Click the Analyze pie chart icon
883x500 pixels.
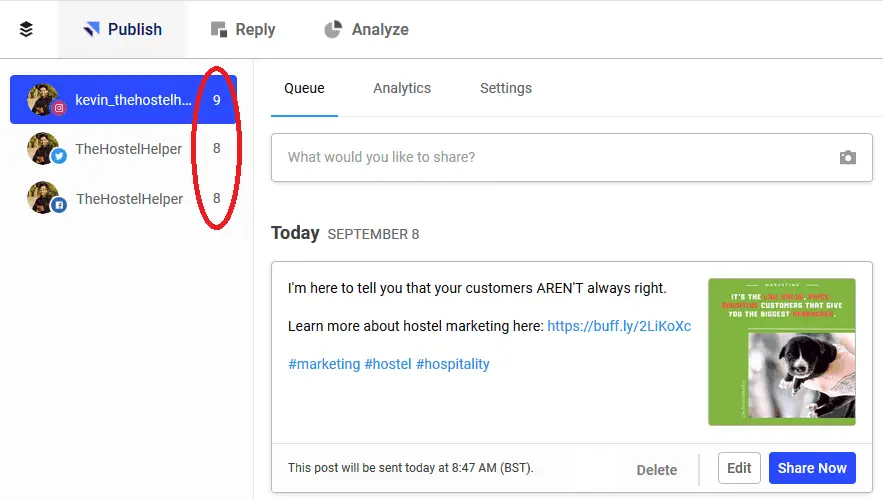click(x=333, y=29)
